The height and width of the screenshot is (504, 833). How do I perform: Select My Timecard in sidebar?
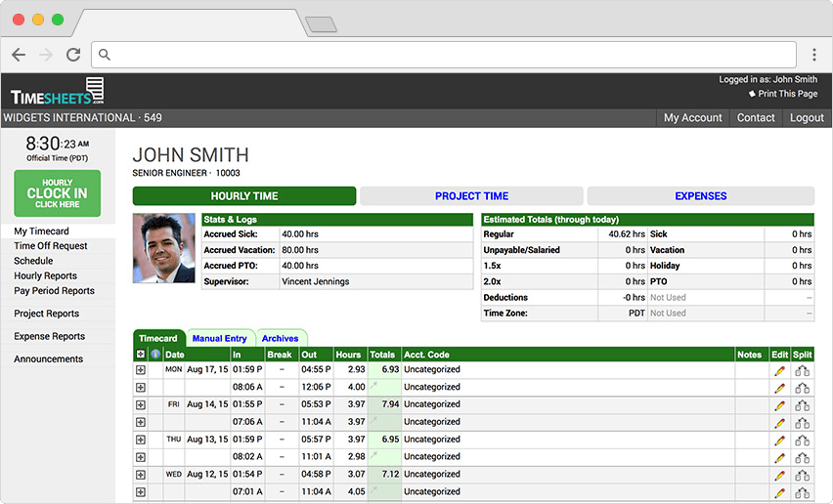tap(41, 231)
